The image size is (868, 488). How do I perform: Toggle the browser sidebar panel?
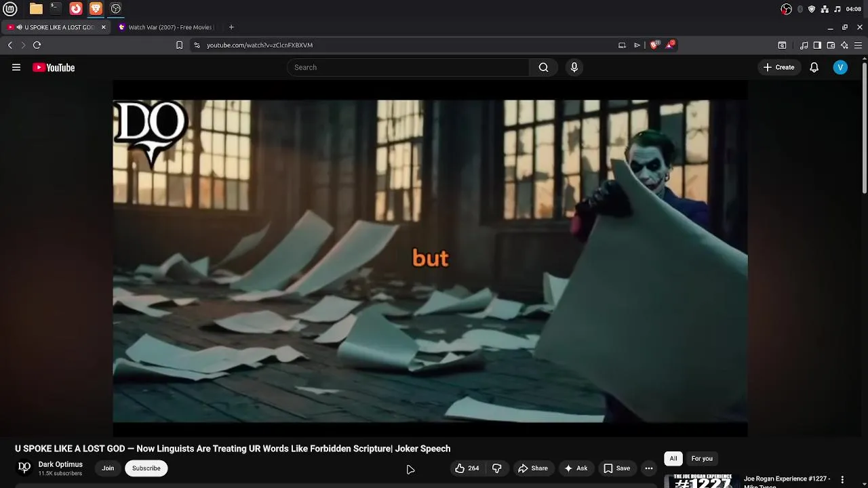point(817,45)
